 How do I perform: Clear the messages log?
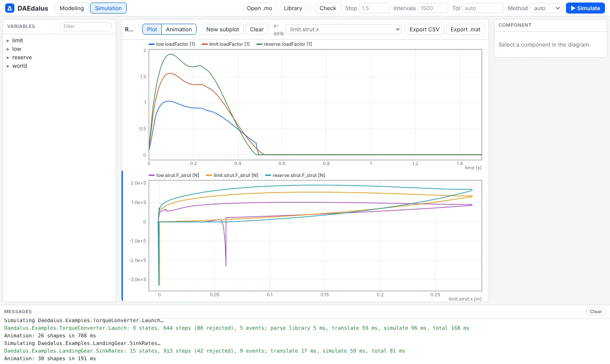[596, 312]
